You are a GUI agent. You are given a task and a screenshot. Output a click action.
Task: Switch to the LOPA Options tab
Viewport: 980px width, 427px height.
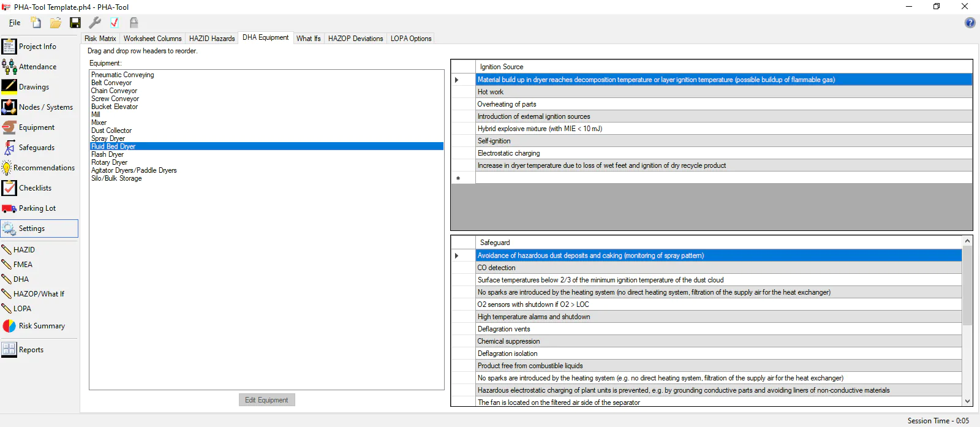[x=411, y=39]
